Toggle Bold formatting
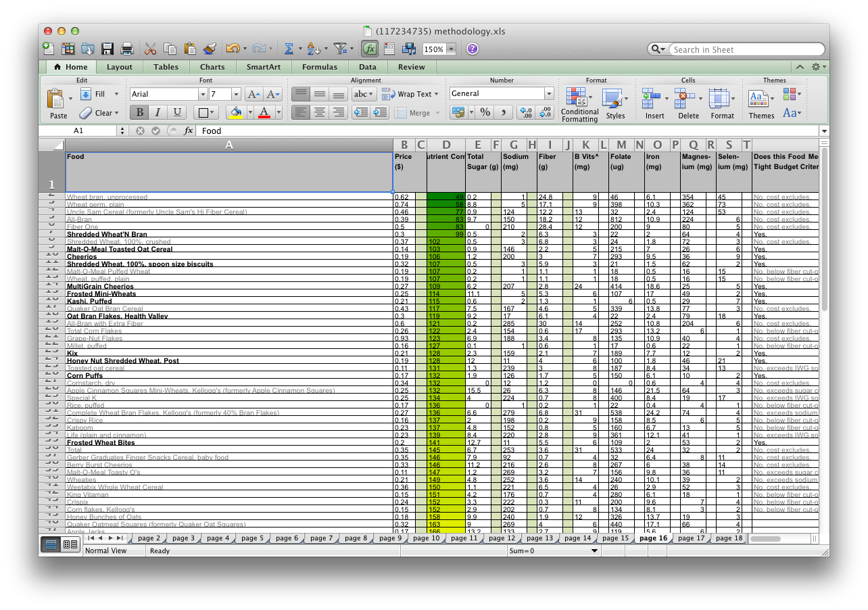The width and height of the screenshot is (868, 610). pyautogui.click(x=140, y=112)
